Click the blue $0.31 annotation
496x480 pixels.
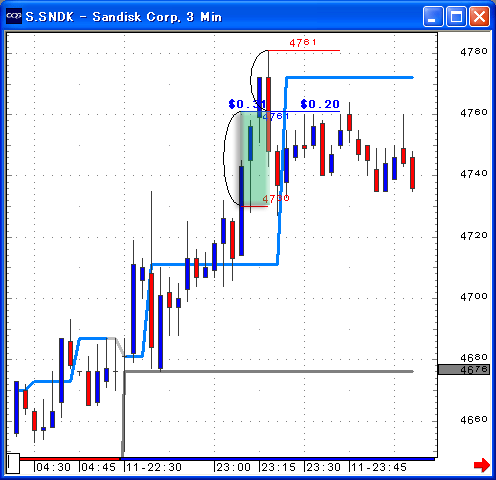247,104
